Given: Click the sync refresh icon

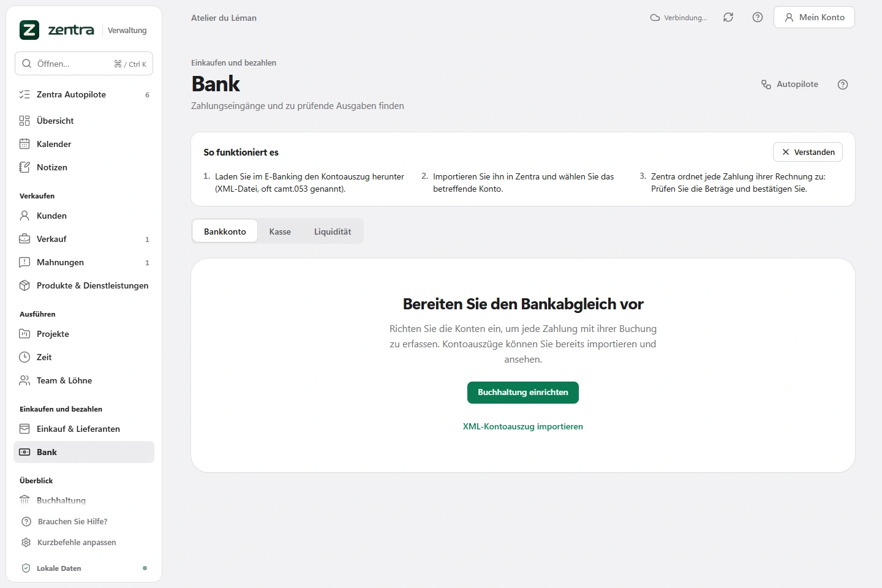Looking at the screenshot, I should click(728, 17).
